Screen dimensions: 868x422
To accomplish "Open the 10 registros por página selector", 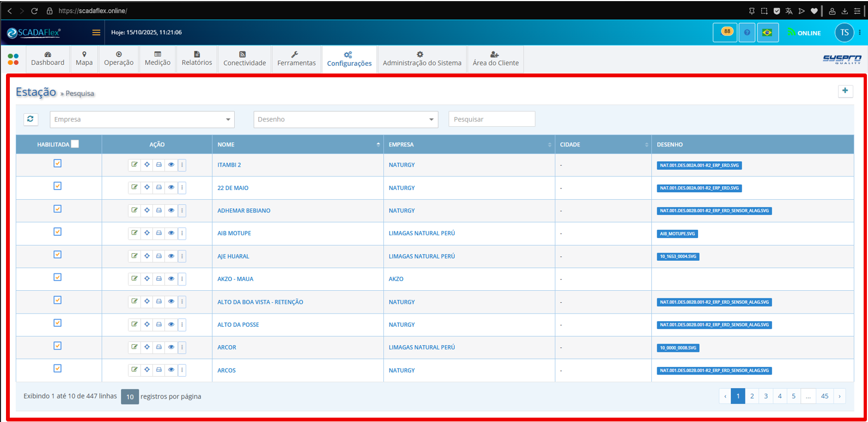I will [130, 397].
